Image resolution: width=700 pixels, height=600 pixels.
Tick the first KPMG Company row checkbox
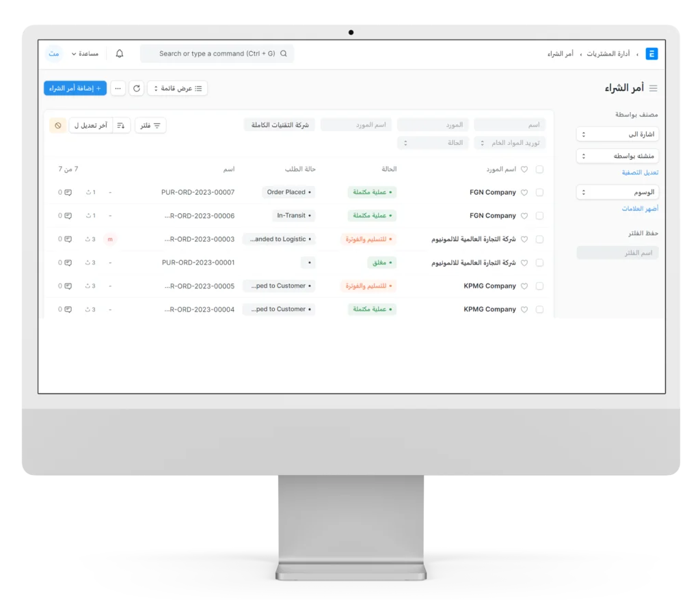[x=539, y=286]
